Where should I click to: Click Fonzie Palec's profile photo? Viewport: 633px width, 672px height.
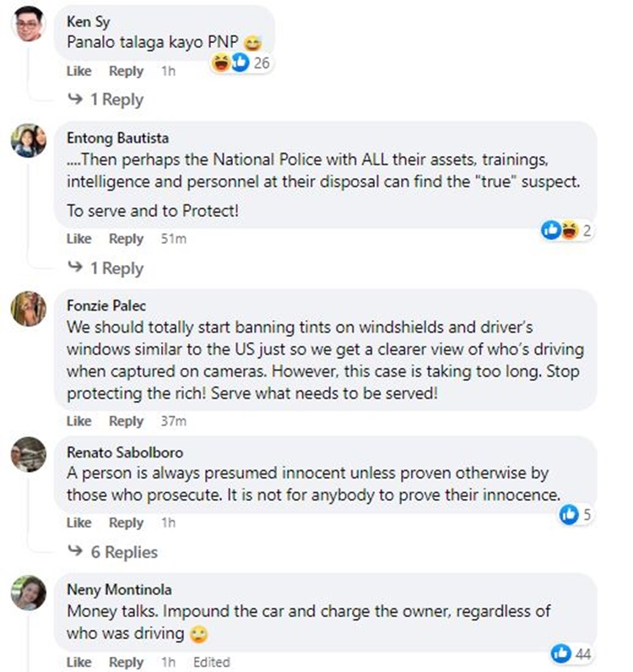point(29,309)
